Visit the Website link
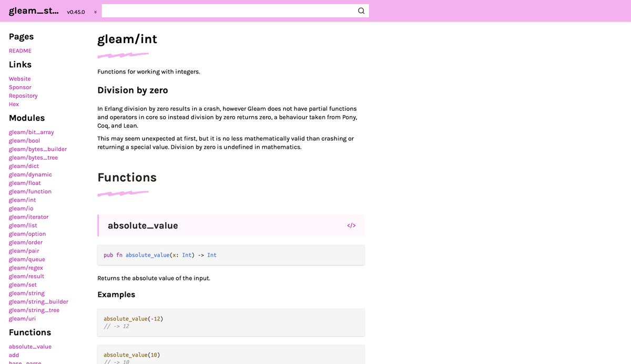The image size is (631, 364). point(19,79)
